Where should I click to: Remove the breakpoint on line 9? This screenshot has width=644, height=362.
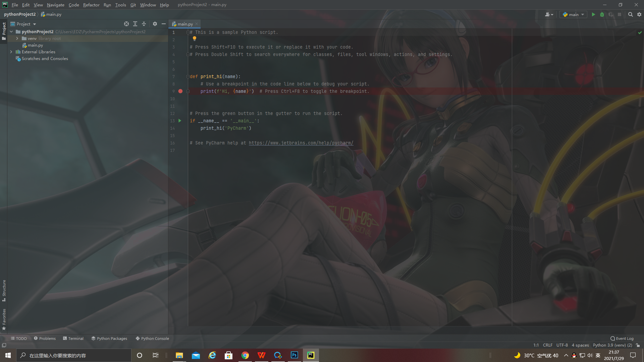pyautogui.click(x=180, y=91)
